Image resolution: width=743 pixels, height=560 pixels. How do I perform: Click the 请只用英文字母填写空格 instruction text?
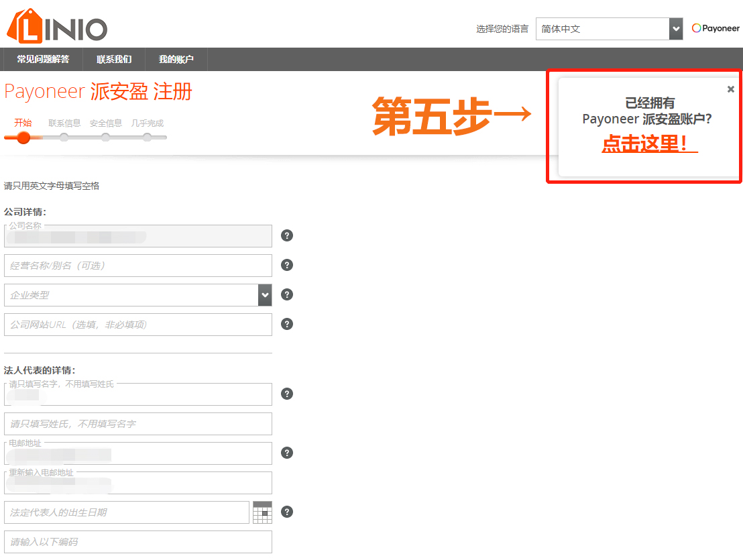pos(52,186)
